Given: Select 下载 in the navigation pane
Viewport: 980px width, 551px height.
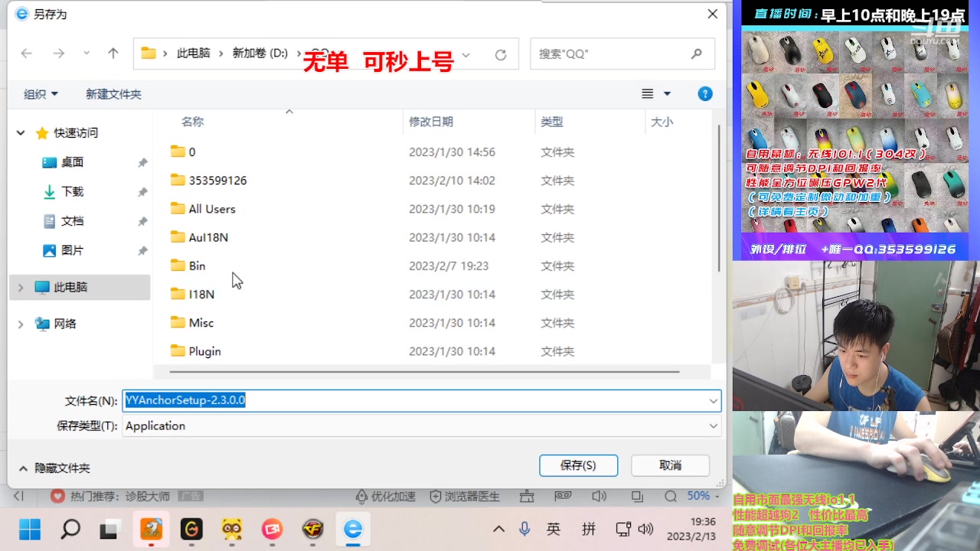Looking at the screenshot, I should point(72,191).
